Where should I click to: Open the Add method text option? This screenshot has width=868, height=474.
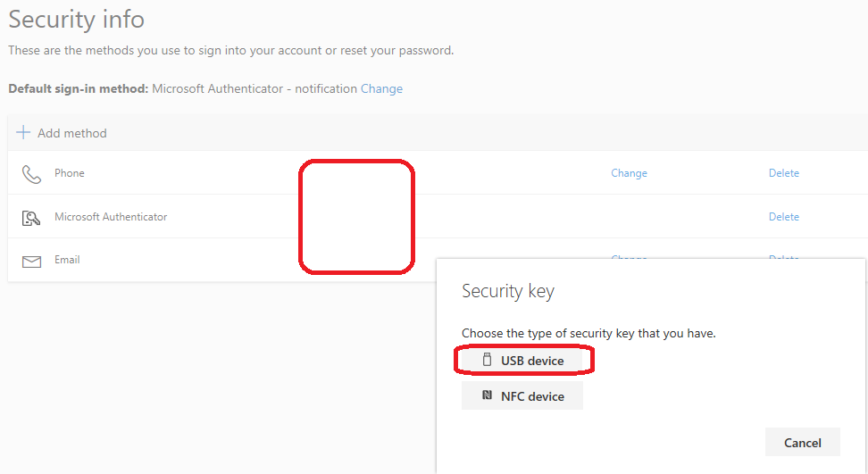[71, 133]
